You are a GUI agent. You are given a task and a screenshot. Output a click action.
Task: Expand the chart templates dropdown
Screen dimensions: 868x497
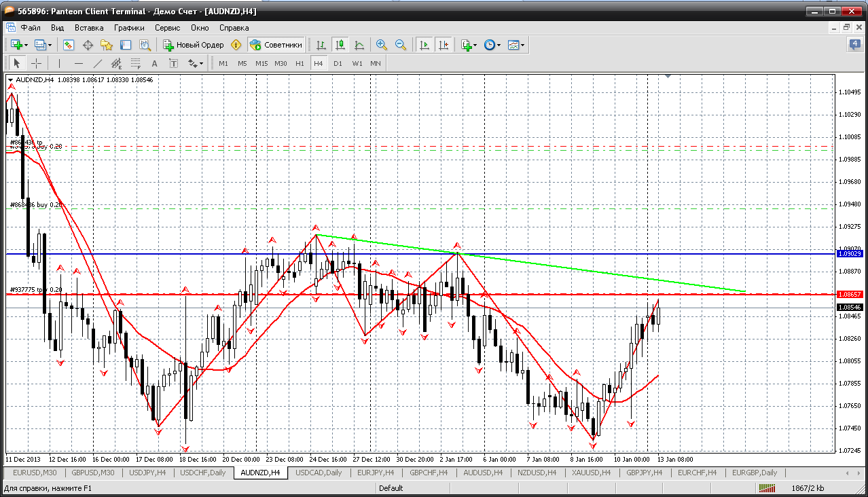click(x=522, y=45)
